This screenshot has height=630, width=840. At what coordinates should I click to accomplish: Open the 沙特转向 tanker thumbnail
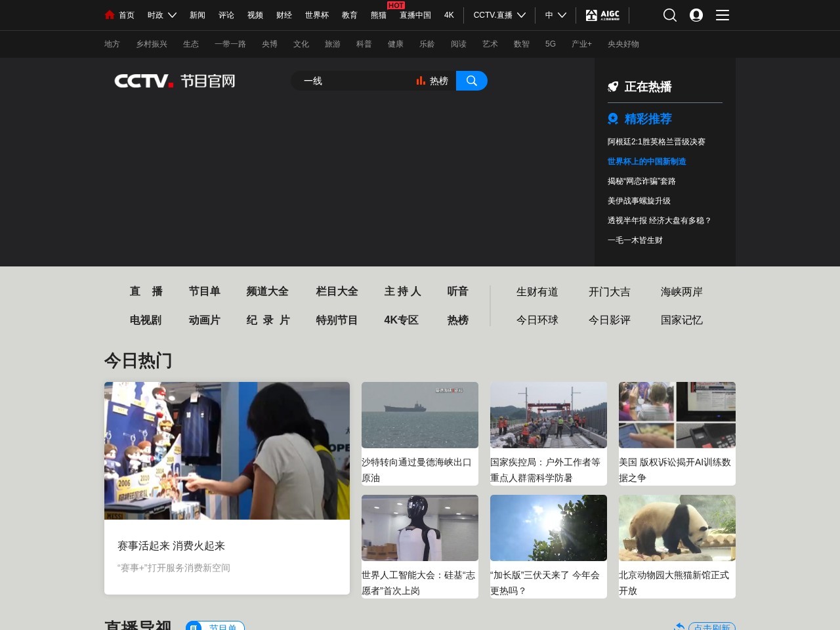click(x=420, y=415)
